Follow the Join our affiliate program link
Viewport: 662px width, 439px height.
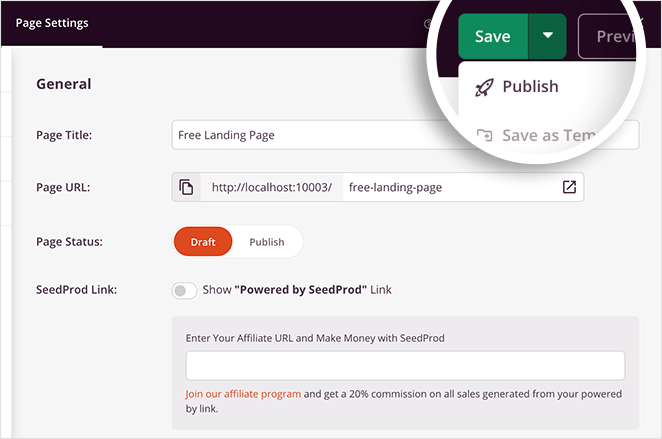pyautogui.click(x=243, y=394)
